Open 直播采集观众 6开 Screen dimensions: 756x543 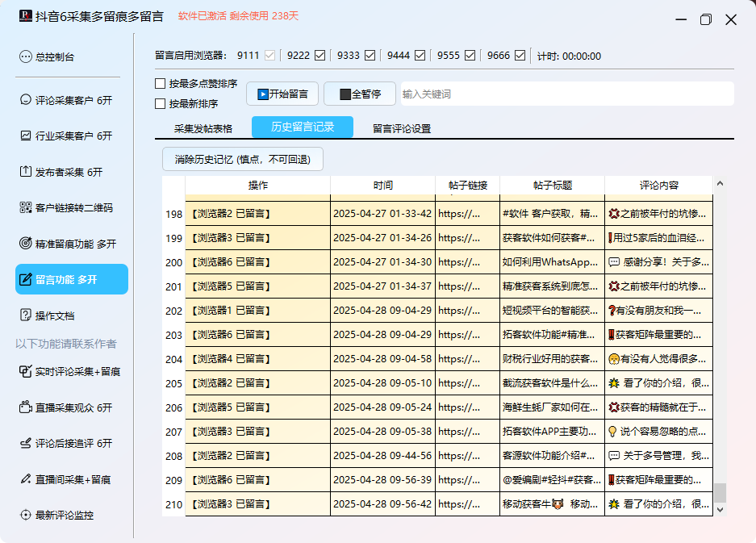pyautogui.click(x=73, y=407)
